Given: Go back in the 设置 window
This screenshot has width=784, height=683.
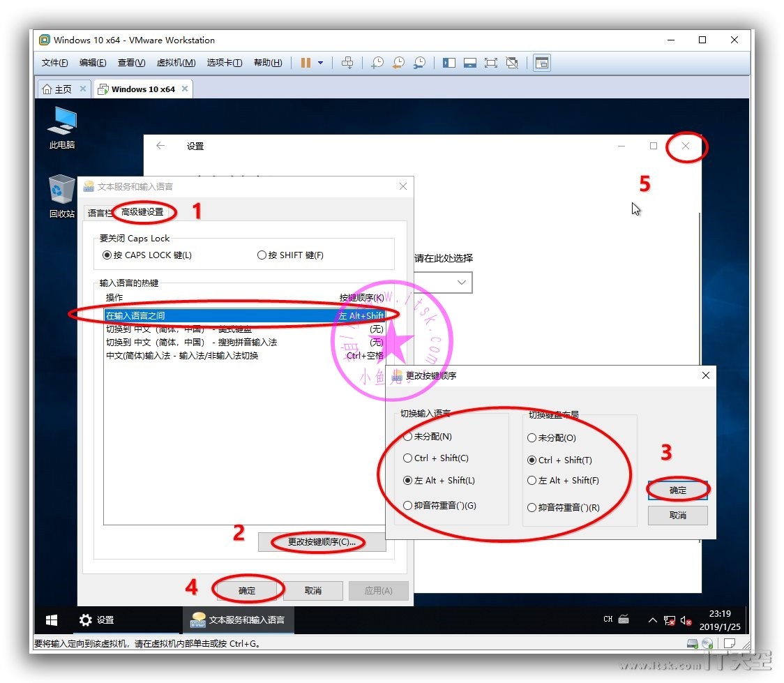Looking at the screenshot, I should [x=160, y=146].
